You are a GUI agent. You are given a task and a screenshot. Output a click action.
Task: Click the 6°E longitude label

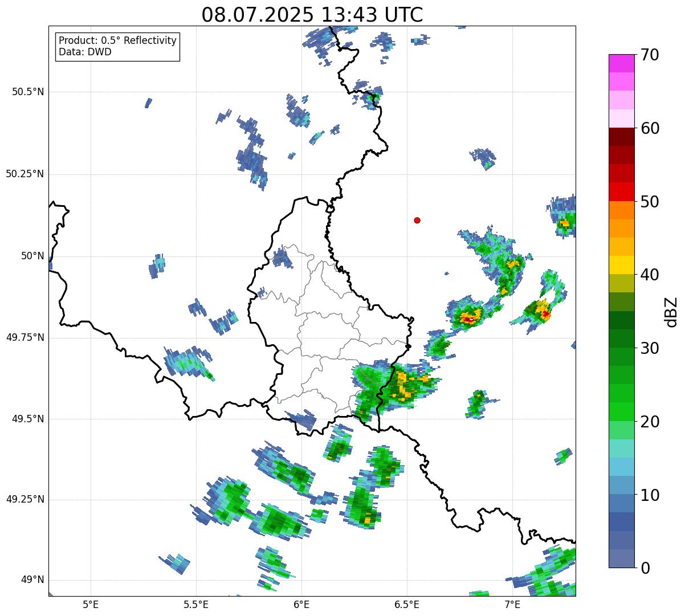301,604
